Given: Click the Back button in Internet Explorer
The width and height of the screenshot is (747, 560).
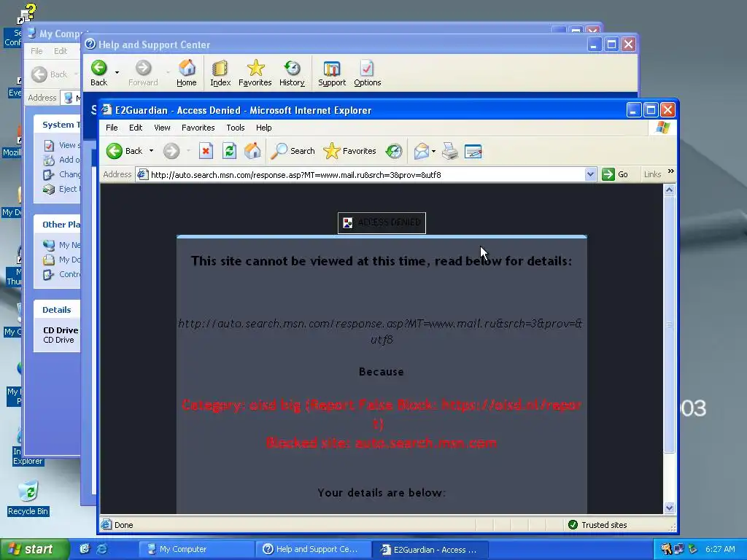Looking at the screenshot, I should coord(124,151).
